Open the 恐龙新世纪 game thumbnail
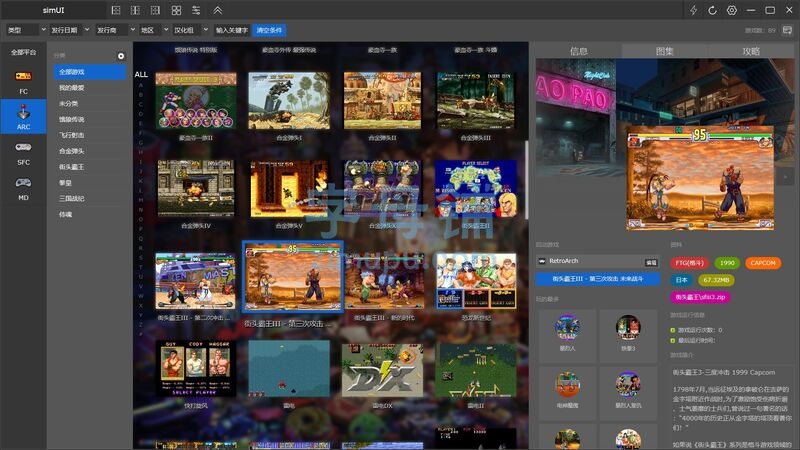This screenshot has width=800, height=450. coord(476,281)
